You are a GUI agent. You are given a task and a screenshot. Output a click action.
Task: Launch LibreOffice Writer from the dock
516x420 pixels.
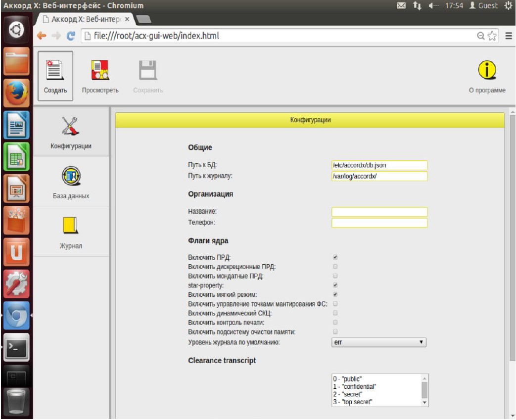[16, 125]
